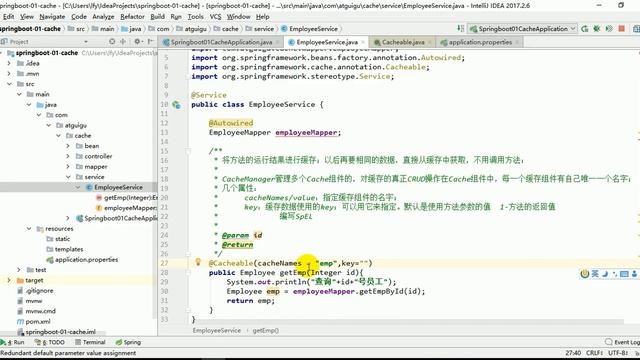The width and height of the screenshot is (640, 360).
Task: Click the IME user icon in floating bar
Action: [x=634, y=274]
